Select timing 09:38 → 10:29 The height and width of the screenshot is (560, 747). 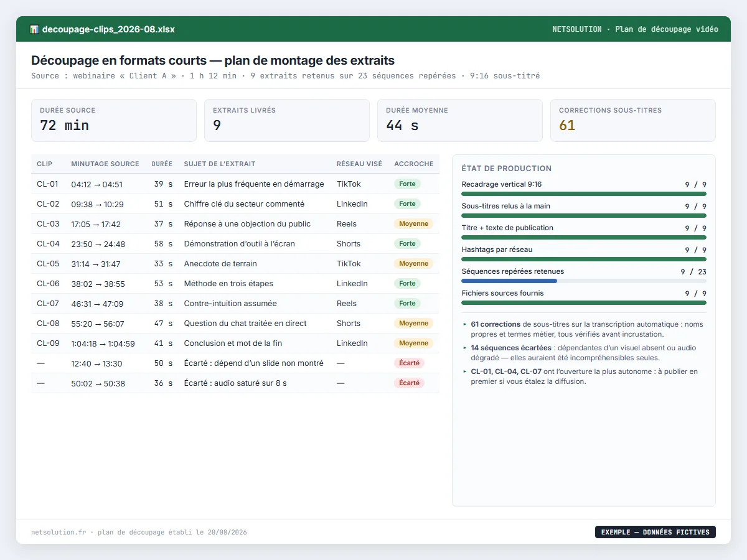pyautogui.click(x=98, y=204)
